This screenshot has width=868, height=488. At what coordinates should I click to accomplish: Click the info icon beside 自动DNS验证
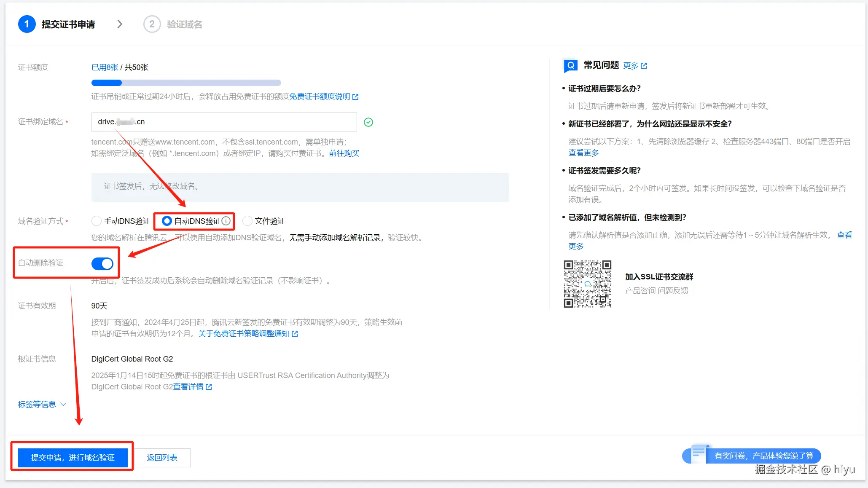pyautogui.click(x=226, y=221)
